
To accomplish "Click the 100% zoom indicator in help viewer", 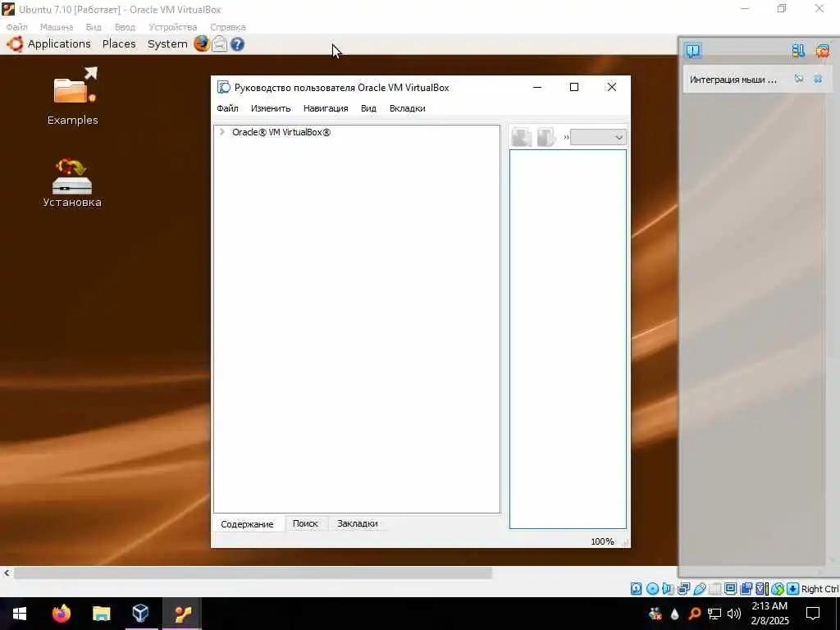I will [x=602, y=541].
